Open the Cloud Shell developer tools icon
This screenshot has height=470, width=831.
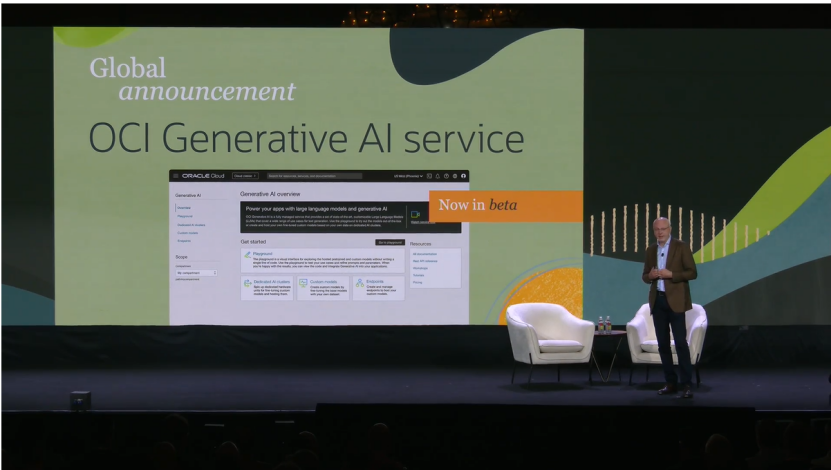(429, 176)
